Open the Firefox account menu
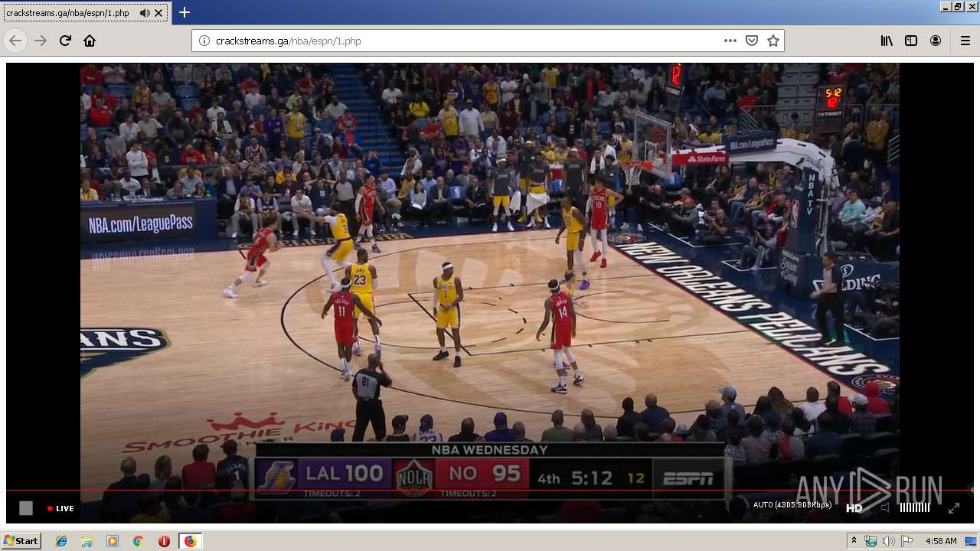The width and height of the screenshot is (980, 551). (x=936, y=41)
